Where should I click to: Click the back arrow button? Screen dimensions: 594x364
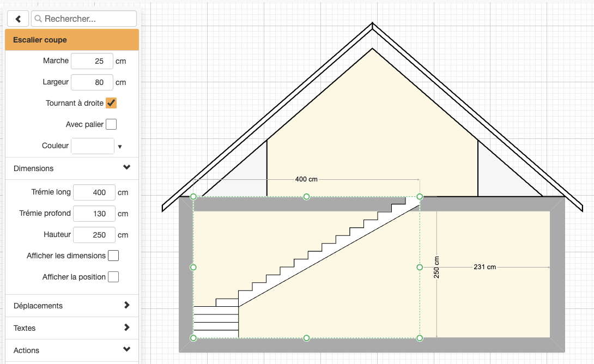(x=18, y=19)
